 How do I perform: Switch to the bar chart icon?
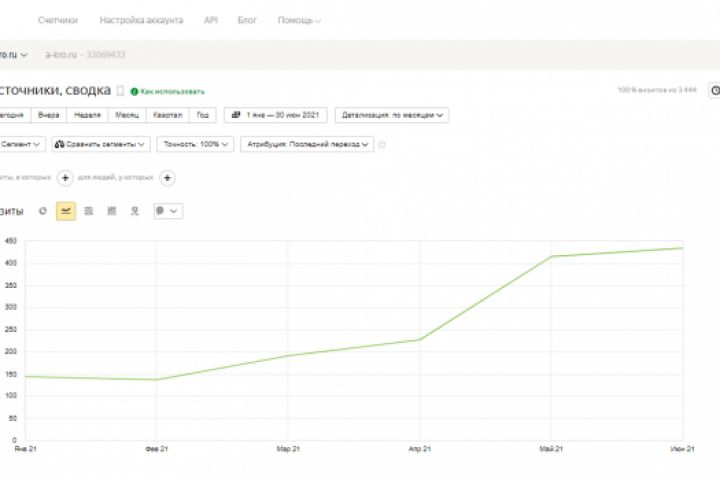(111, 211)
